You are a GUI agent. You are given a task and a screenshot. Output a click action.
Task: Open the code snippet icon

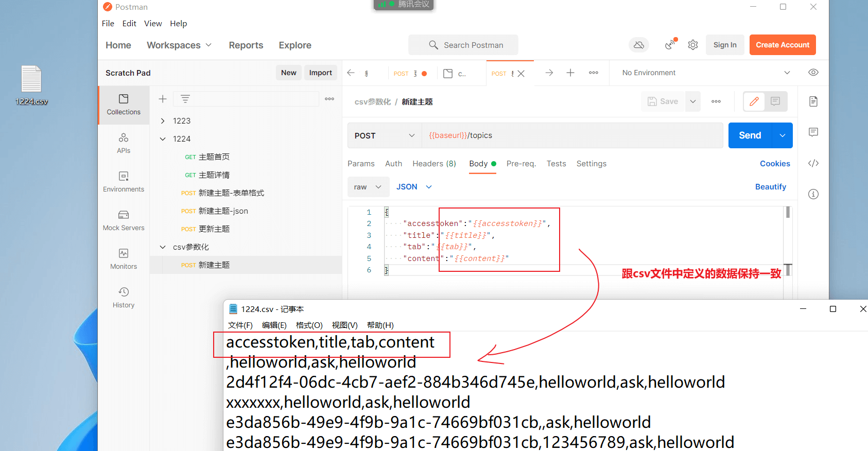813,163
